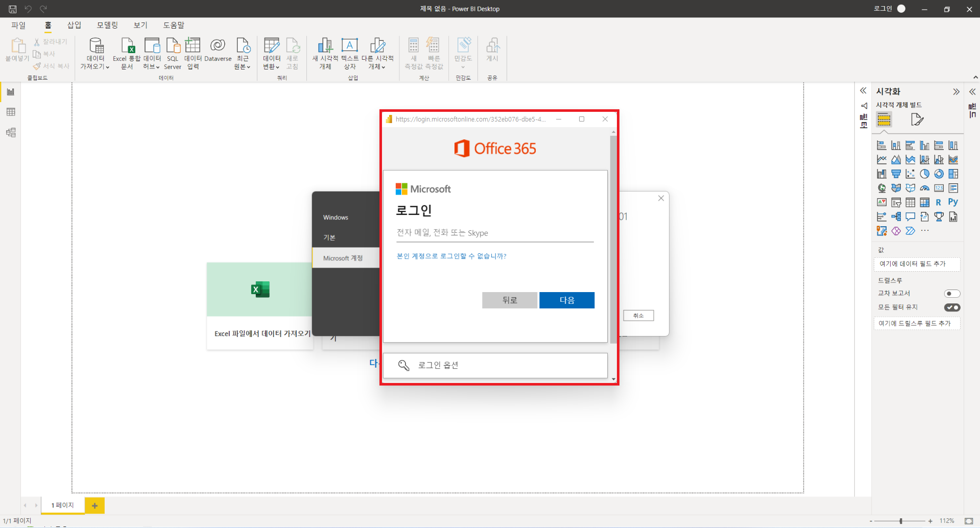Screen dimensions: 980x528
Task: Select the stacked bar chart visual
Action: pyautogui.click(x=881, y=146)
